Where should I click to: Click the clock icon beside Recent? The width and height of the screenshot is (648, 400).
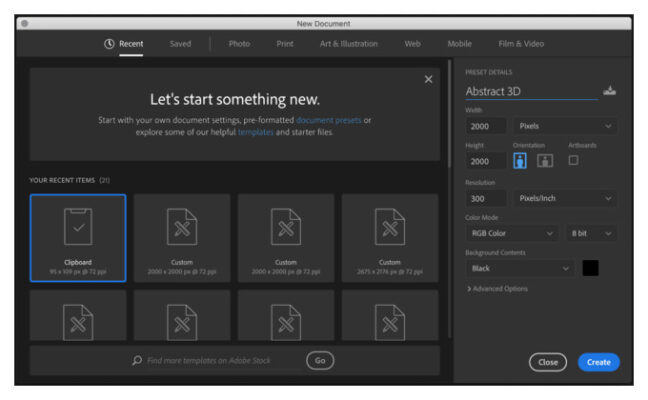(x=109, y=44)
